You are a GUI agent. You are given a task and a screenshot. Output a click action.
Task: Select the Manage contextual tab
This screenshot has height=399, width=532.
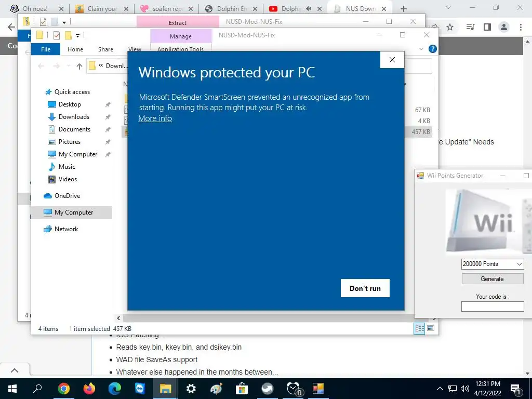click(x=181, y=36)
